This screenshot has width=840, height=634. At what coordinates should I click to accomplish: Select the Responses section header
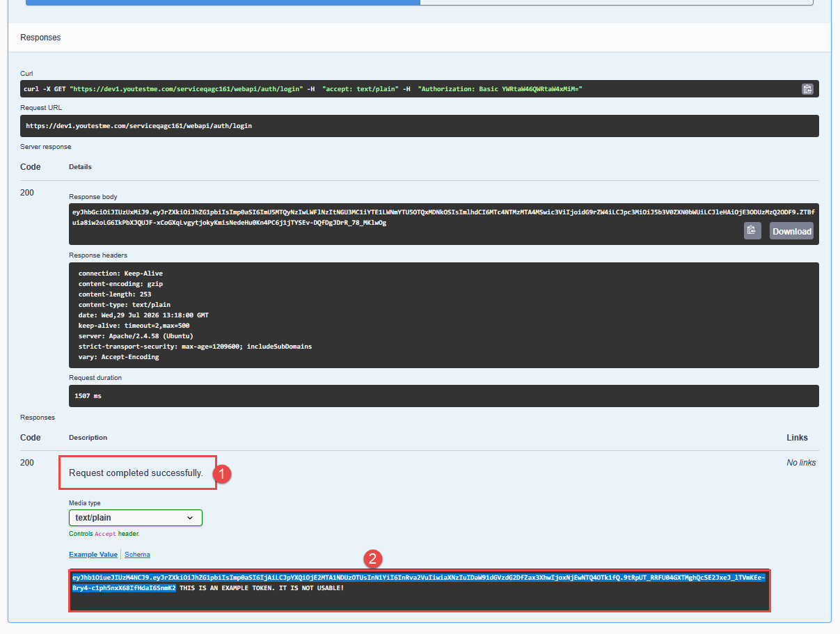(x=40, y=38)
